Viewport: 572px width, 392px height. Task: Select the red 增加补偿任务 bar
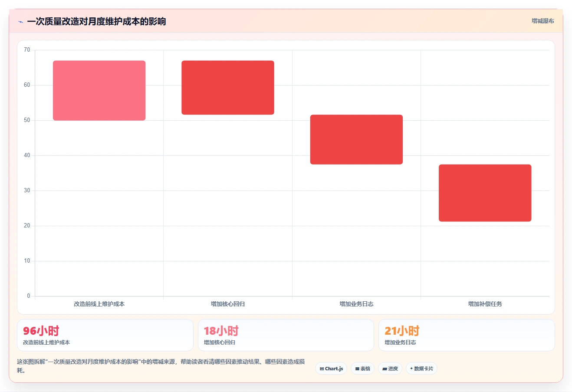pos(485,193)
